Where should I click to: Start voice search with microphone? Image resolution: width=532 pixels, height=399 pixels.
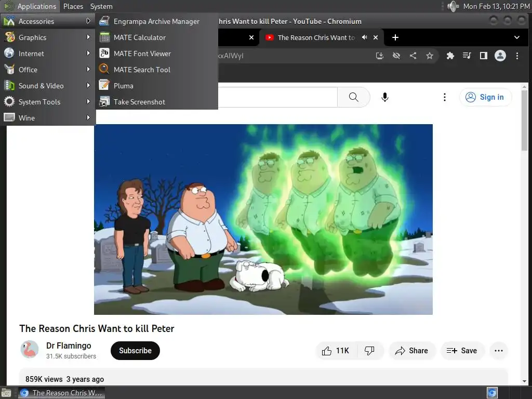(x=385, y=97)
